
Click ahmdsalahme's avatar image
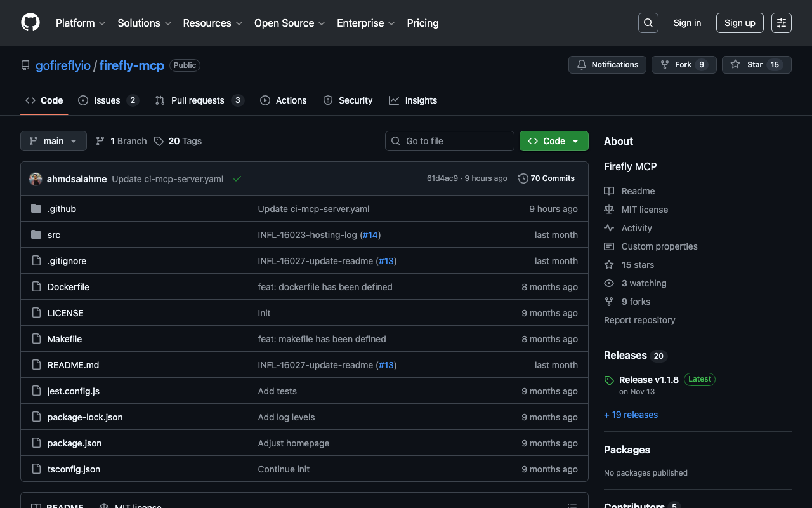coord(36,179)
